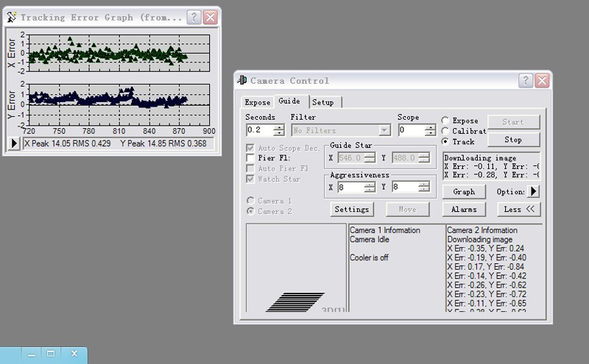Click the X Error graph area
This screenshot has width=589, height=364.
point(119,53)
